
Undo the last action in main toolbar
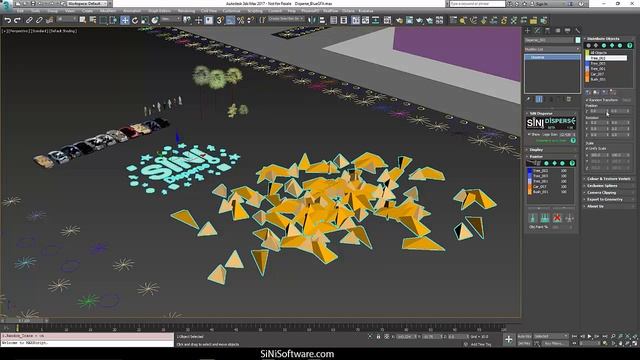[x=7, y=20]
